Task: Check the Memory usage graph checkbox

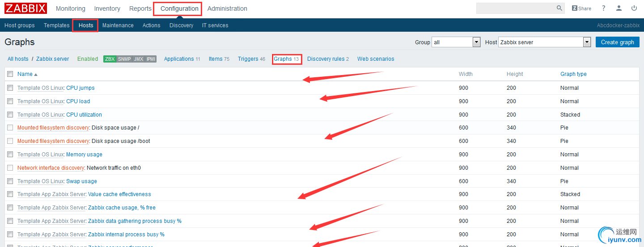Action: 10,155
